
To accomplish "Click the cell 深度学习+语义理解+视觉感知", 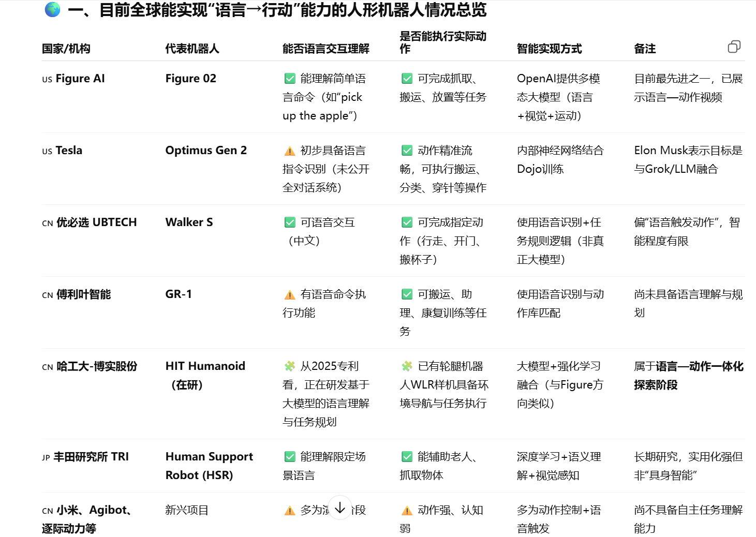I will (x=559, y=466).
